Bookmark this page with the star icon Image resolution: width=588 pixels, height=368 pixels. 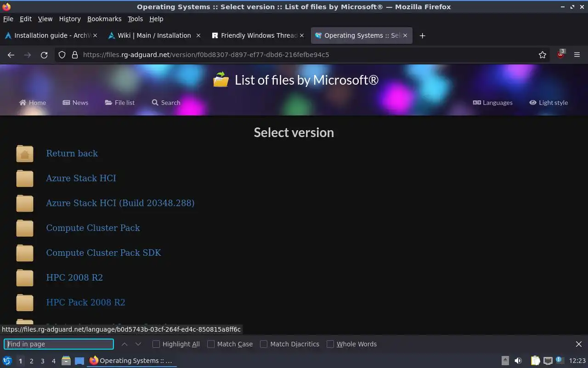click(x=543, y=55)
